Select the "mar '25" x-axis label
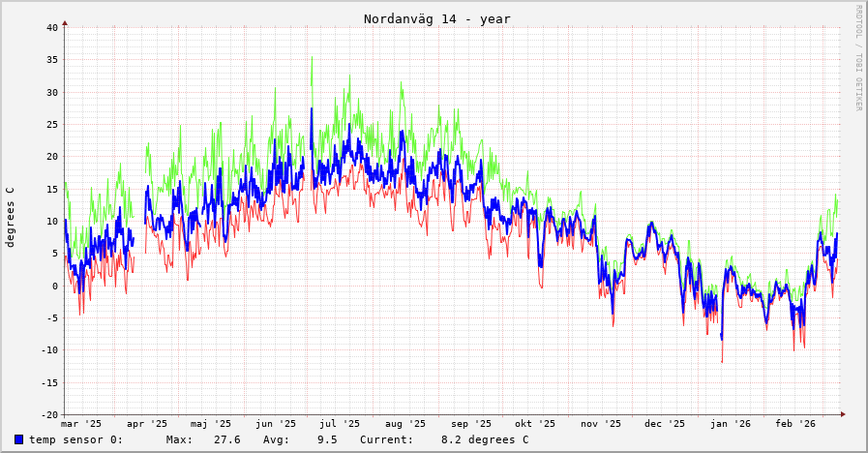This screenshot has height=453, width=868. point(81,424)
